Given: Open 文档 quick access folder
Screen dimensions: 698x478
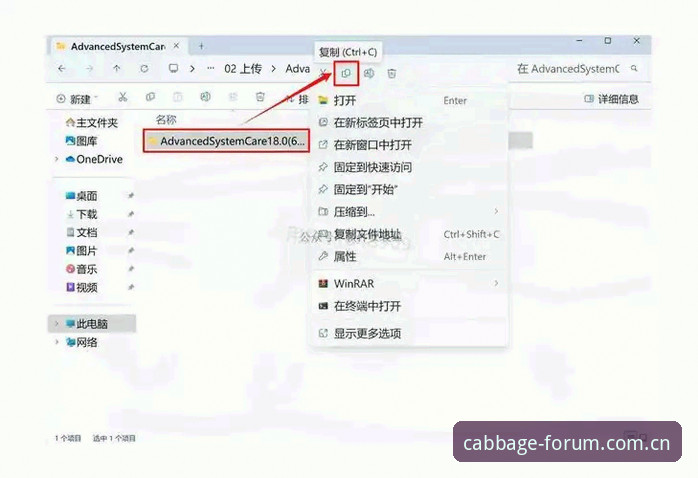Looking at the screenshot, I should tap(81, 232).
